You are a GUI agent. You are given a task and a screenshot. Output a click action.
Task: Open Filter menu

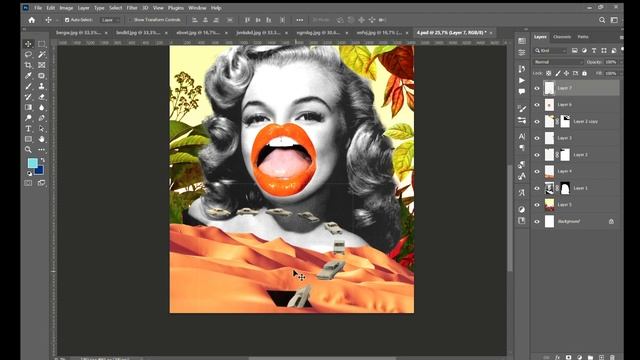pos(132,8)
